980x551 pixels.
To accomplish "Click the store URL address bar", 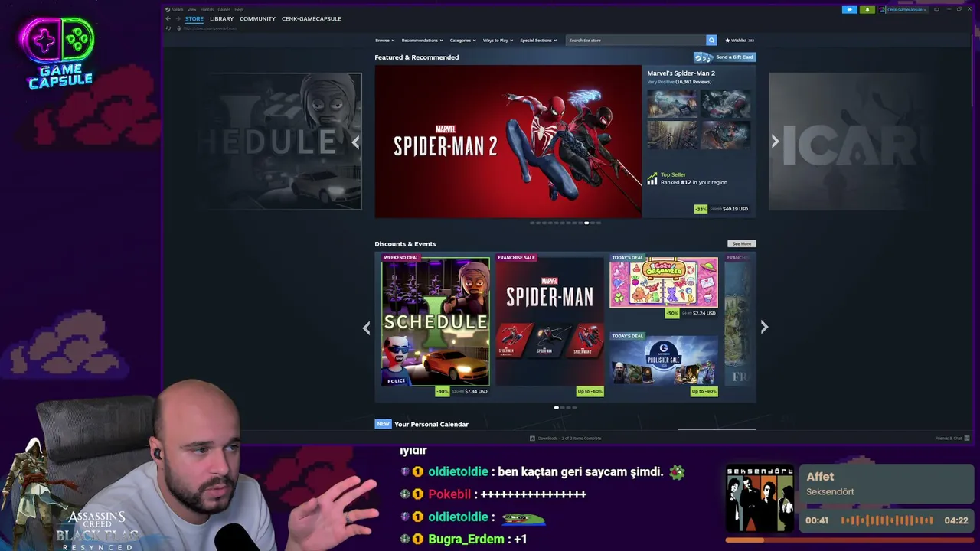I will coord(211,28).
